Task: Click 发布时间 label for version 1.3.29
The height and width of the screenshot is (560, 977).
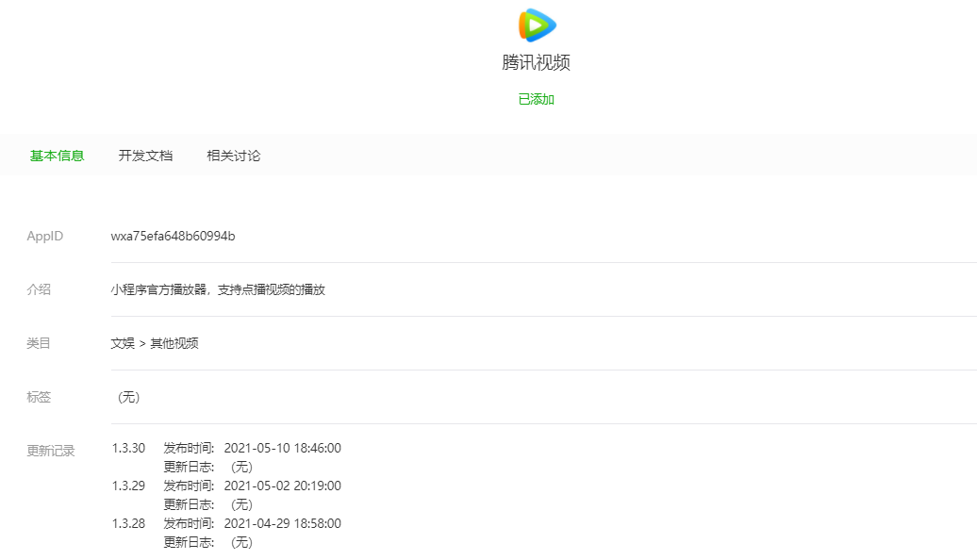Action: point(189,486)
